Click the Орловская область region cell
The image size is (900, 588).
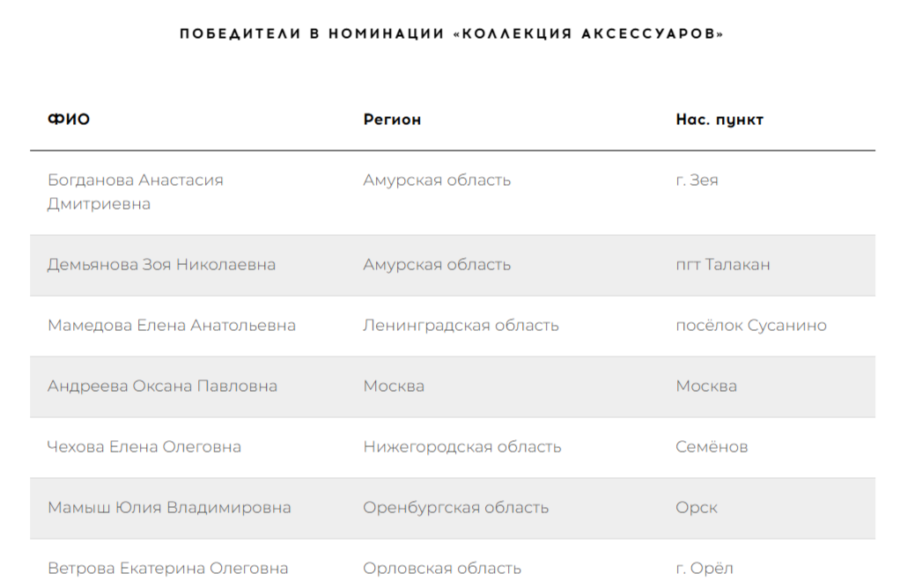[442, 569]
